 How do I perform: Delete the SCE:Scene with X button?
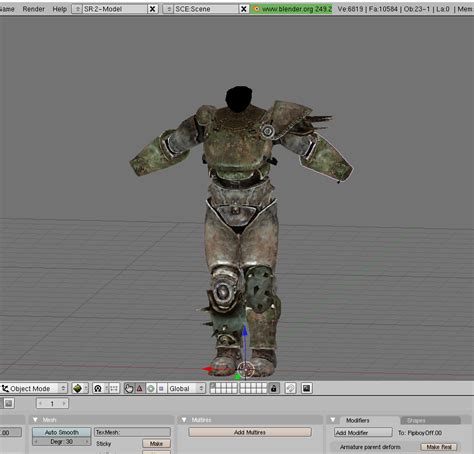[x=244, y=9]
